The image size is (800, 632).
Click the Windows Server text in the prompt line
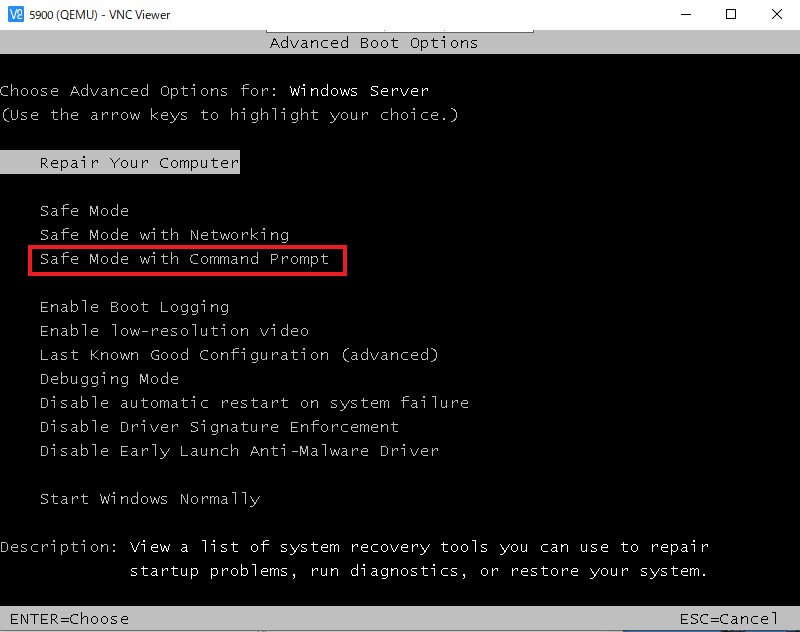click(359, 91)
